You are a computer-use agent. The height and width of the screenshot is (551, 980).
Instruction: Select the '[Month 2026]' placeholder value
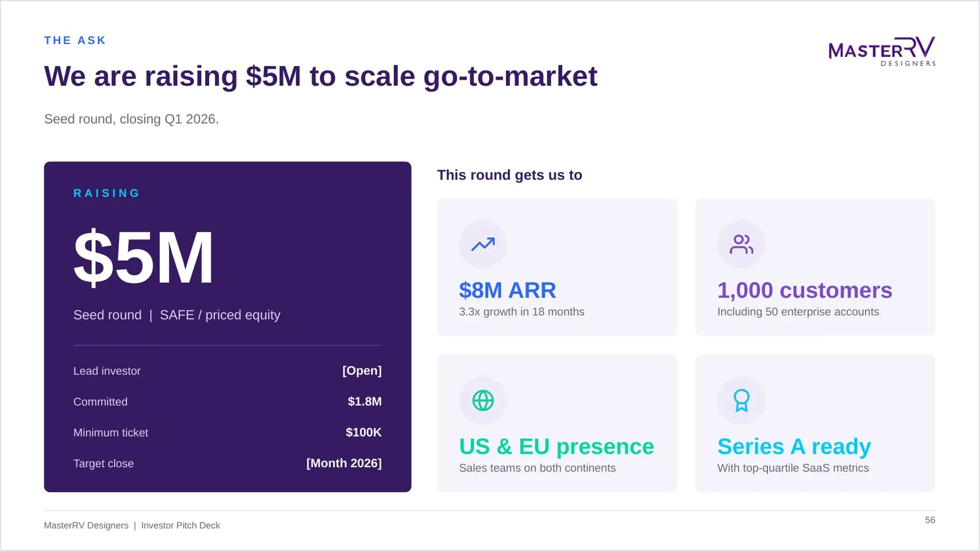pyautogui.click(x=344, y=463)
